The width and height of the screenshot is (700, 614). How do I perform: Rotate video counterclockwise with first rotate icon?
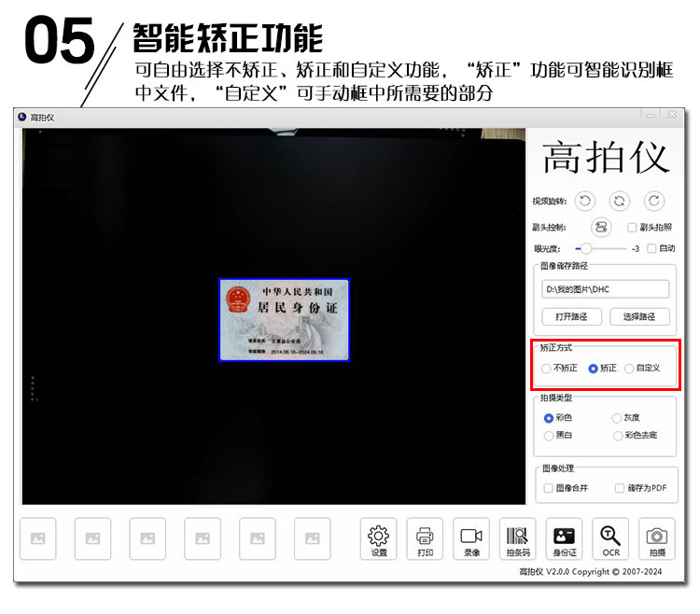click(x=585, y=201)
